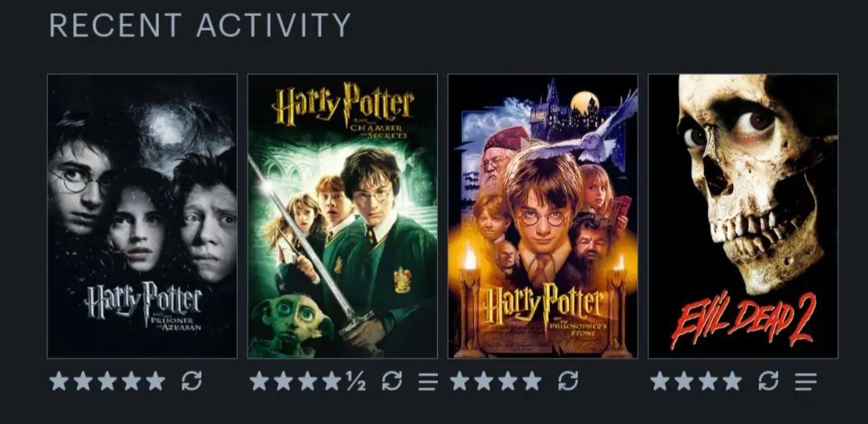Screen dimensions: 868x424
Task: Click the first star under Evil Dead 2
Action: [x=660, y=381]
